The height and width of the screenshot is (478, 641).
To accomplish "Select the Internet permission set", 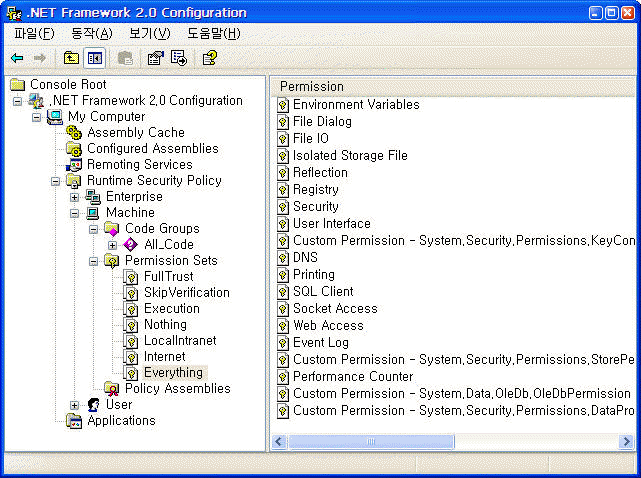I will pos(164,357).
